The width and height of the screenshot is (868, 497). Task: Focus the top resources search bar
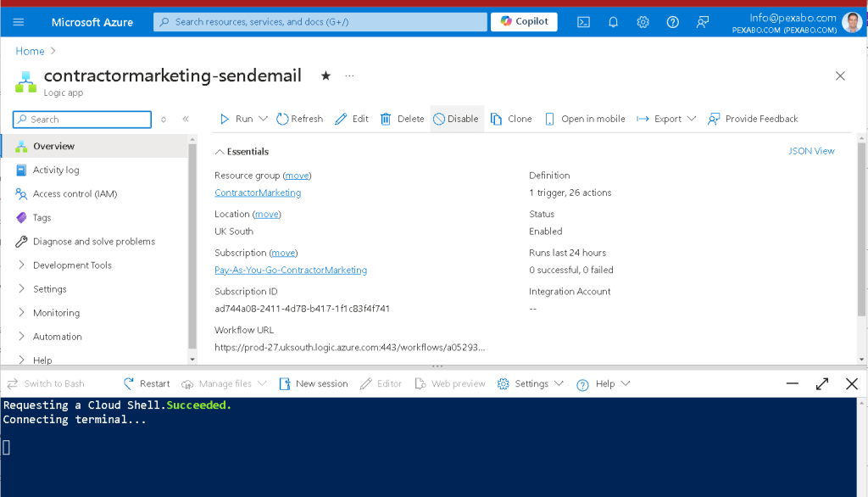[x=320, y=21]
